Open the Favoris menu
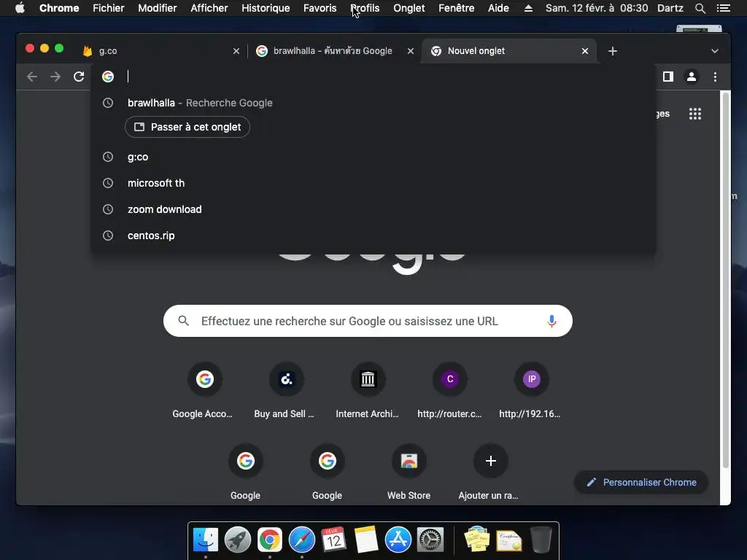Viewport: 747px width, 560px height. pyautogui.click(x=320, y=8)
